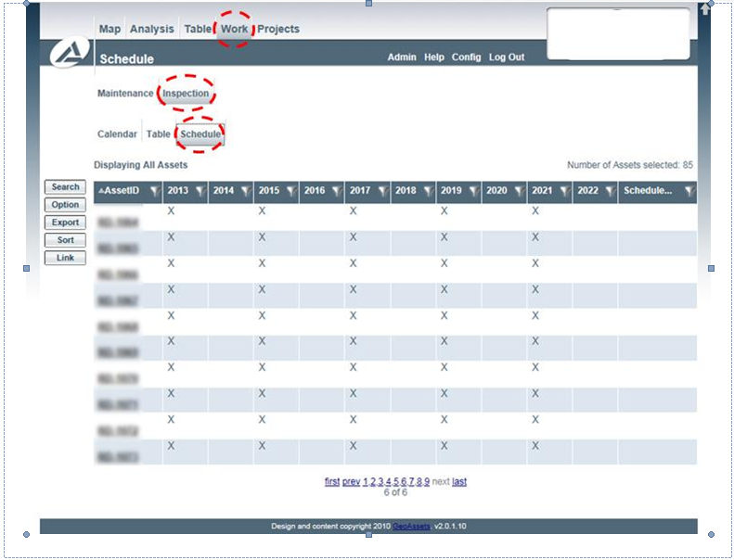
Task: Click the GeoAssets footer link
Action: click(x=411, y=527)
